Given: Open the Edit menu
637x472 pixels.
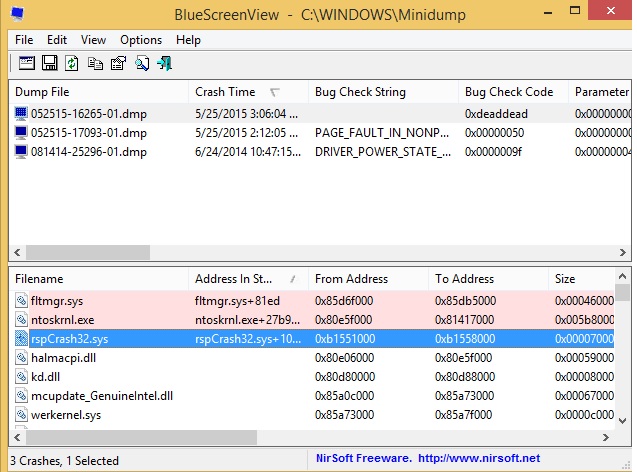Looking at the screenshot, I should (x=57, y=40).
